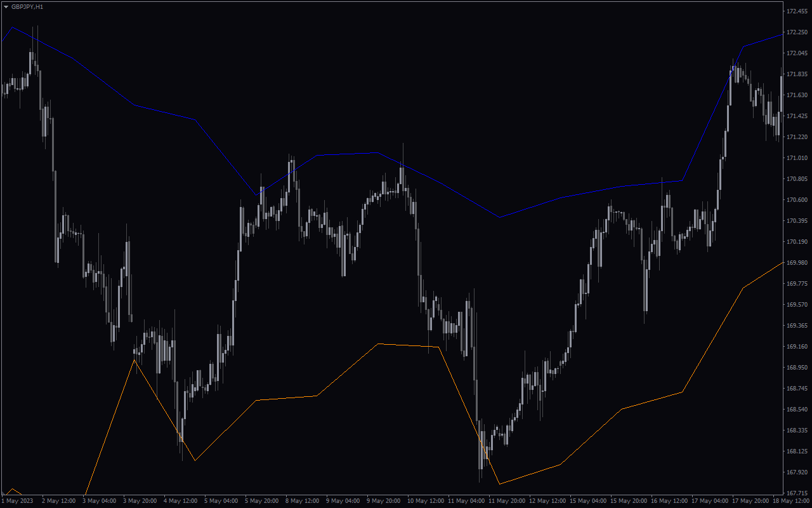The height and width of the screenshot is (508, 812).
Task: Click price label 172.250
Action: click(x=797, y=32)
